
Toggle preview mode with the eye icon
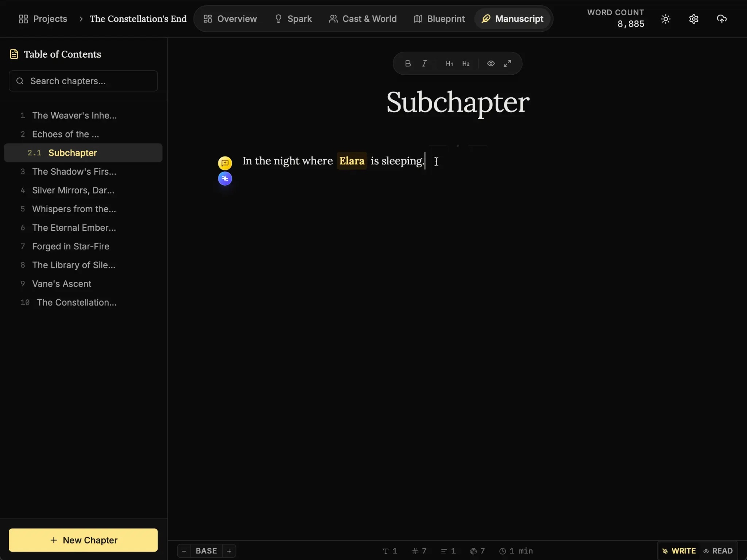tap(490, 63)
